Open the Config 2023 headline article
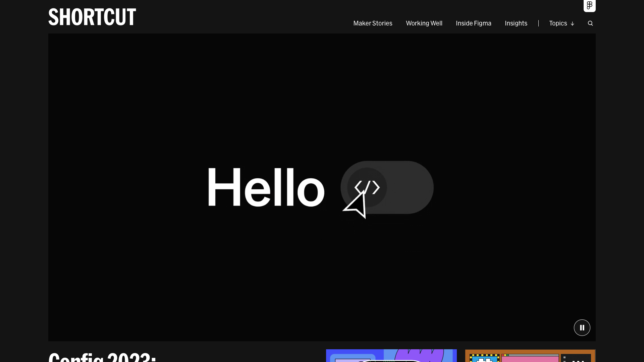The width and height of the screenshot is (644, 362). click(102, 357)
